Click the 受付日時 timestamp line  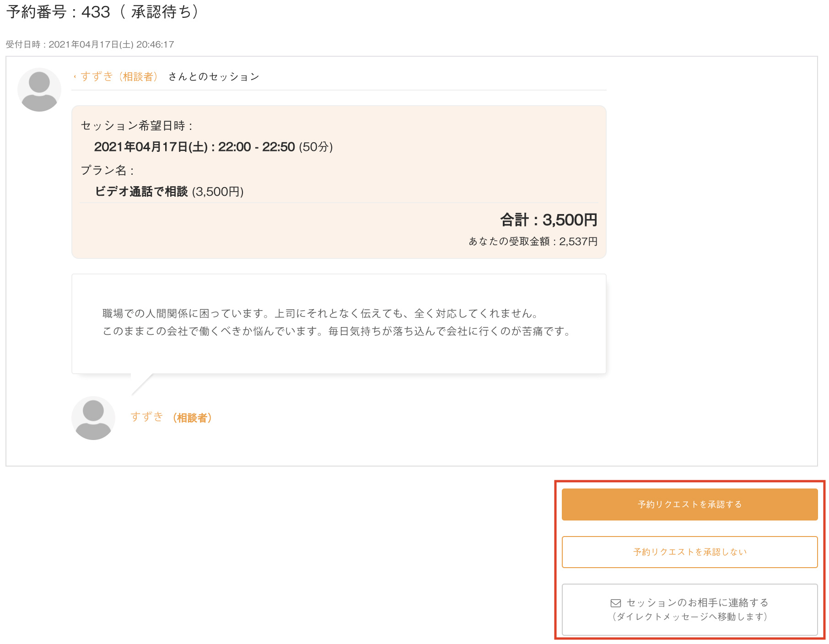coord(90,44)
